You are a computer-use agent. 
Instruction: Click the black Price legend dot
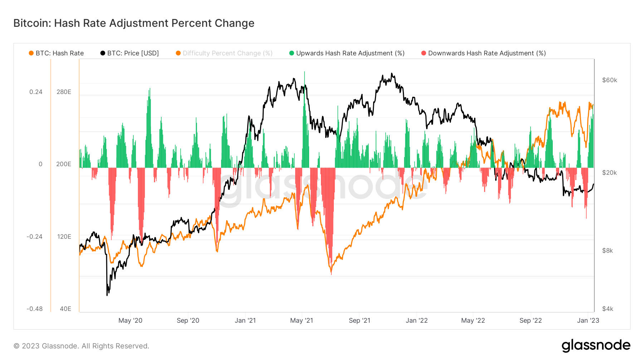pyautogui.click(x=103, y=53)
